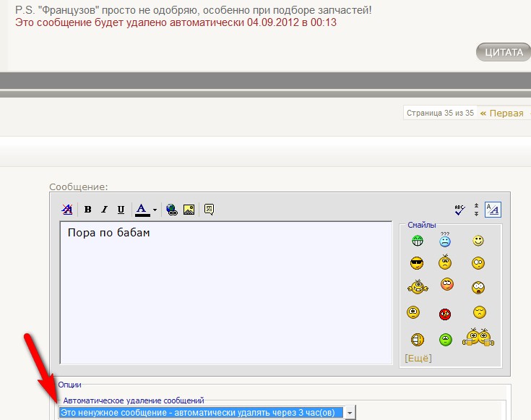
Task: Go to the « Первая page link
Action: 502,113
